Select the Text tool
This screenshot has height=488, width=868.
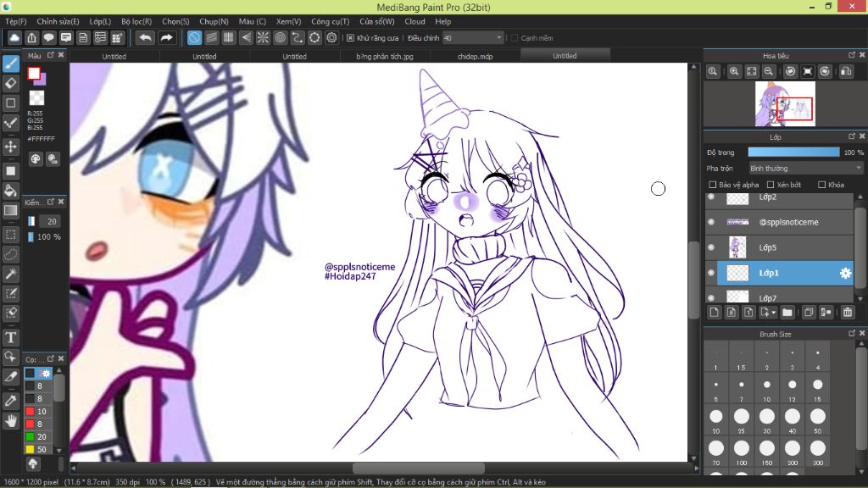pyautogui.click(x=10, y=337)
